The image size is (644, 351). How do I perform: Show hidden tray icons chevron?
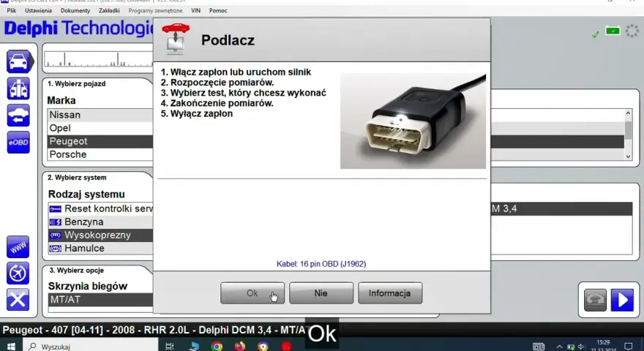[559, 347]
